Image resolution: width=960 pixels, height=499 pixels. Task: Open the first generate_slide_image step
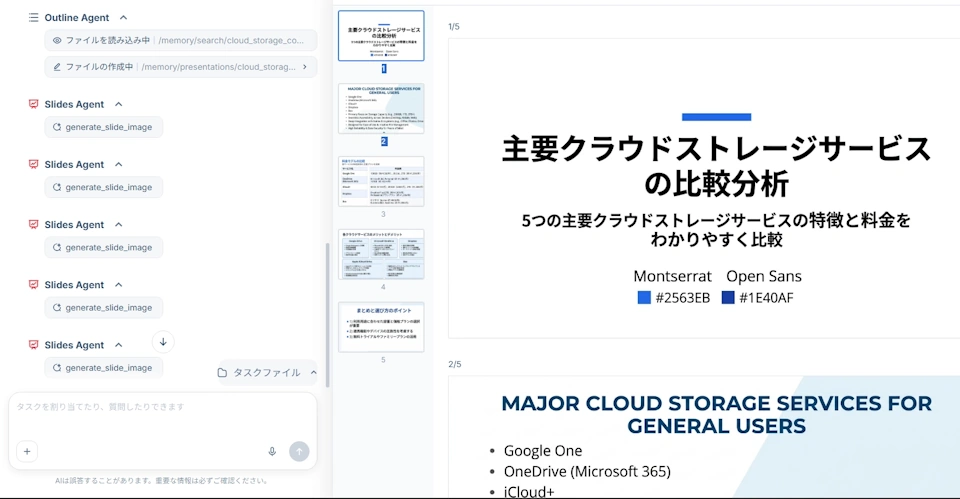point(104,127)
